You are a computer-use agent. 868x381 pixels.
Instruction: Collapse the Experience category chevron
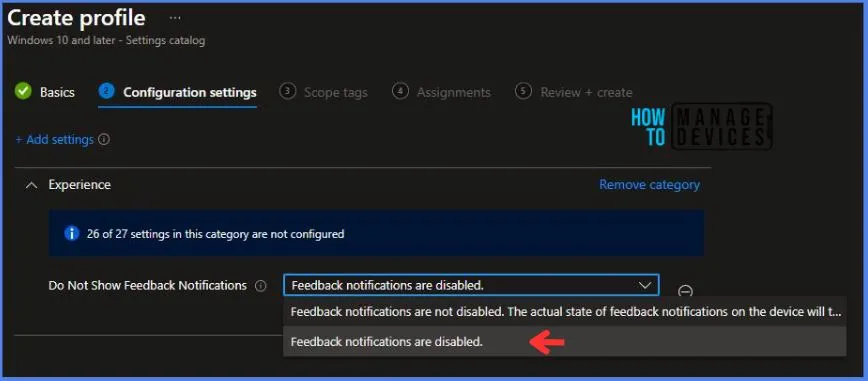click(32, 185)
